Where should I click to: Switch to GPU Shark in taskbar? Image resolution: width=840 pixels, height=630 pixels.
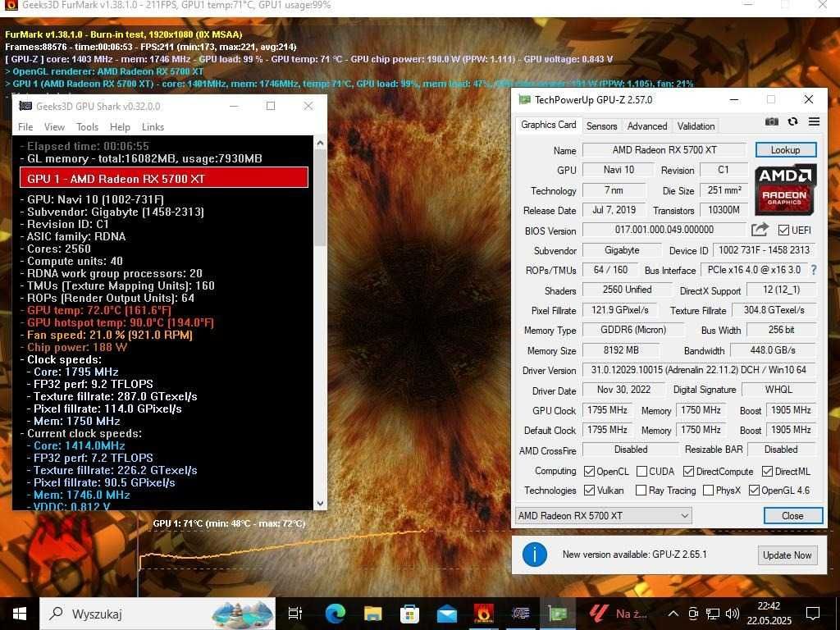pos(521,614)
